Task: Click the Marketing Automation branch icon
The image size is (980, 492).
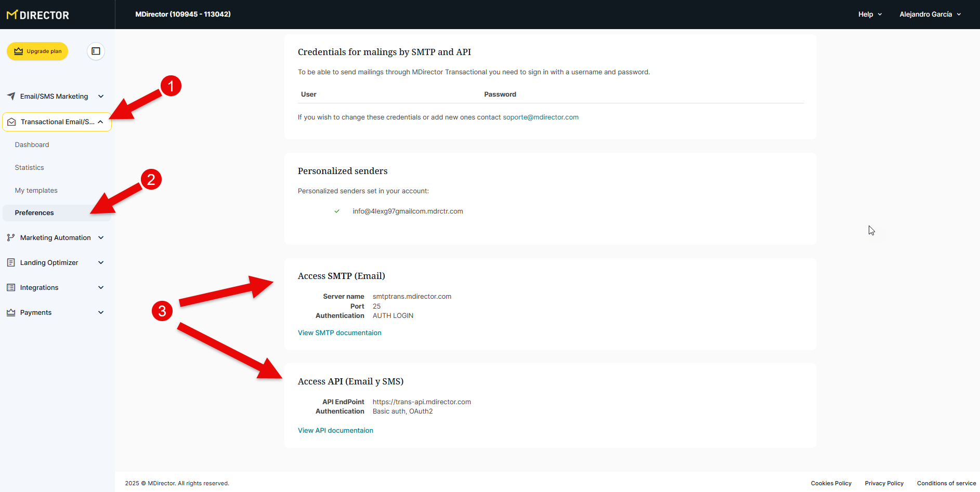Action: (x=11, y=237)
